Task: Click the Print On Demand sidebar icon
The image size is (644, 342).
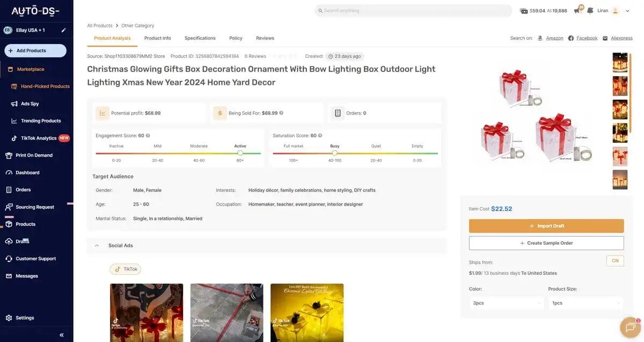Action: click(x=8, y=155)
